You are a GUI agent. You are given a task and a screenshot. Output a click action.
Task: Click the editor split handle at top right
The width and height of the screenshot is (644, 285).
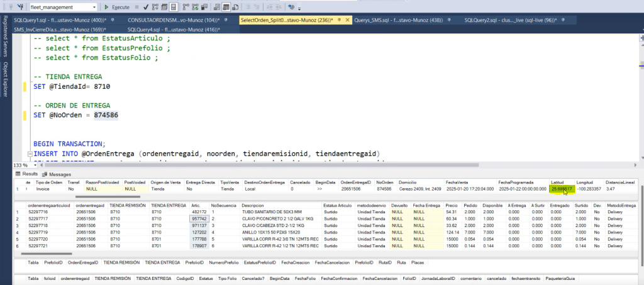641,38
